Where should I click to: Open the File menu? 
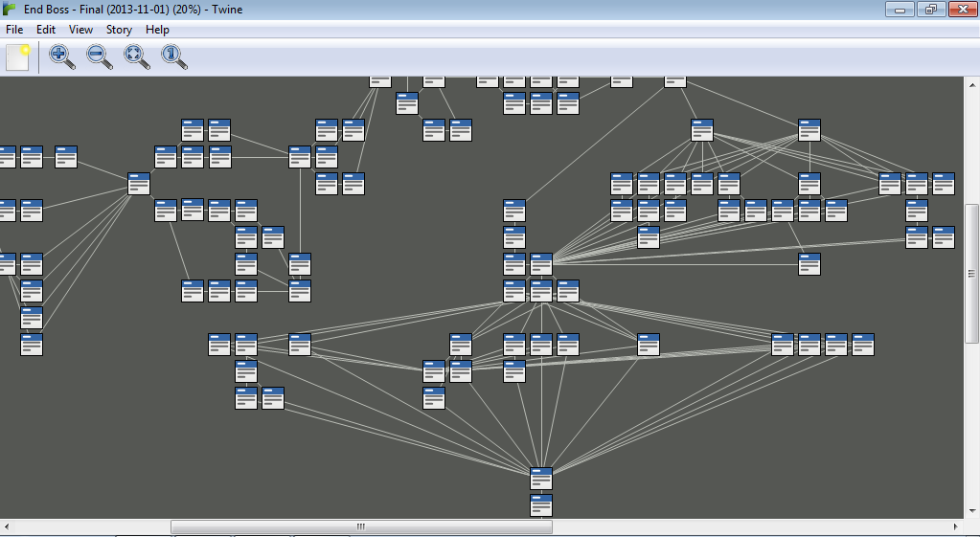click(14, 30)
